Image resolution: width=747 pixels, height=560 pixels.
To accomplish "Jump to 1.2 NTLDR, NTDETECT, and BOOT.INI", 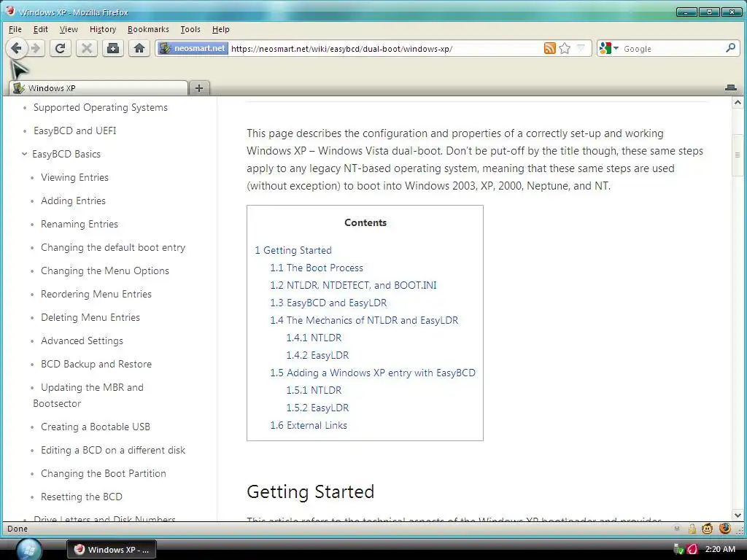I will 353,285.
